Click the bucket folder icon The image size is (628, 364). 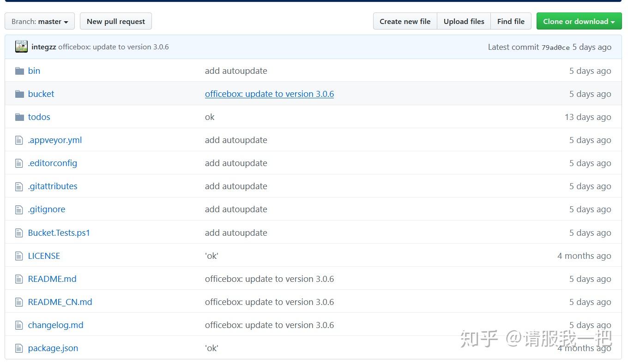point(19,94)
